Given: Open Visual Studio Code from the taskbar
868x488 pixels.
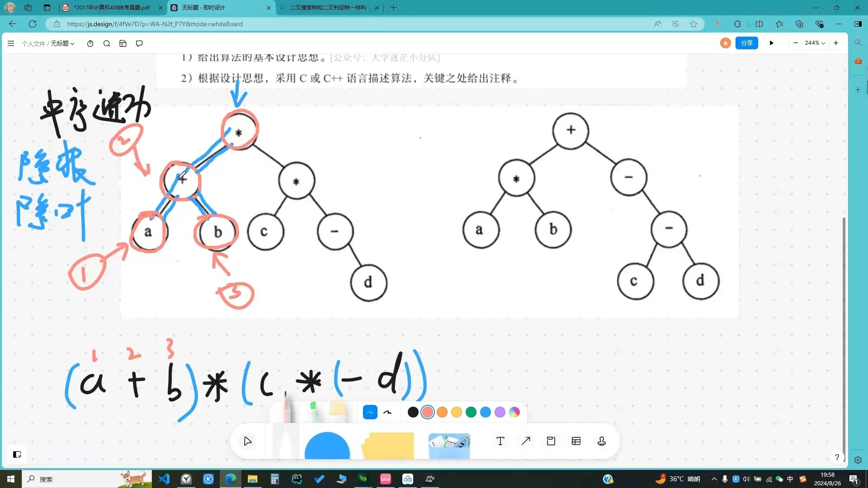Looking at the screenshot, I should tap(164, 479).
